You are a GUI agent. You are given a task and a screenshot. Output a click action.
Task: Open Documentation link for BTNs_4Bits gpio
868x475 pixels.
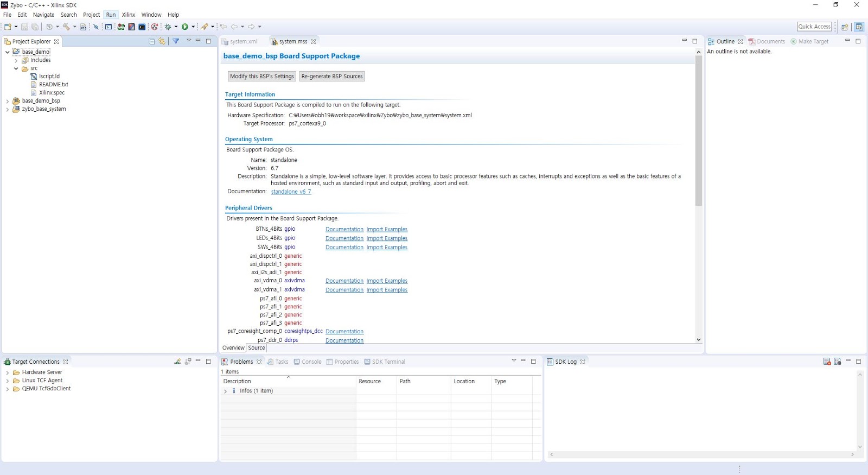(x=344, y=230)
